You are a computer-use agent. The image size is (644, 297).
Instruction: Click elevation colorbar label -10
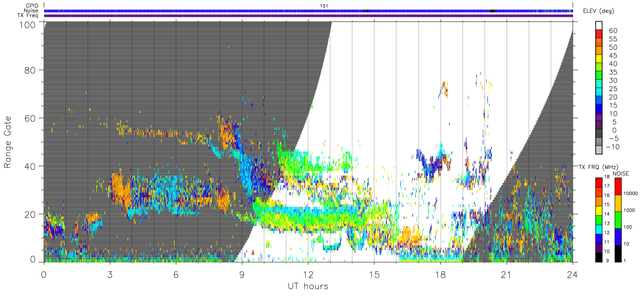point(612,147)
